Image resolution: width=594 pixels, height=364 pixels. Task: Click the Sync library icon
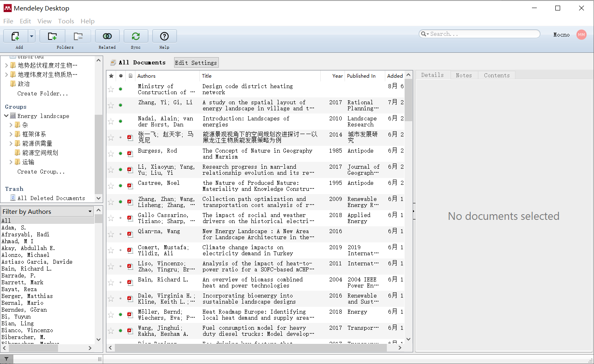[x=136, y=36]
